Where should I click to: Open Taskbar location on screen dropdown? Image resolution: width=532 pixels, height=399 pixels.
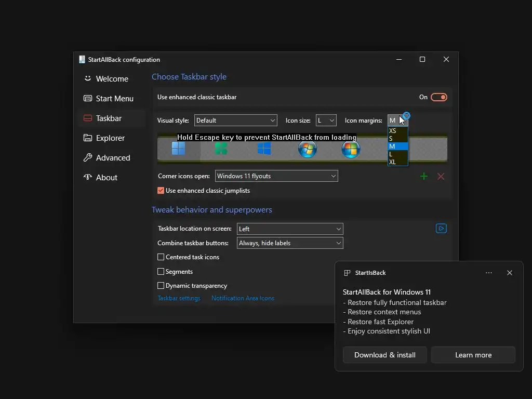pos(290,229)
